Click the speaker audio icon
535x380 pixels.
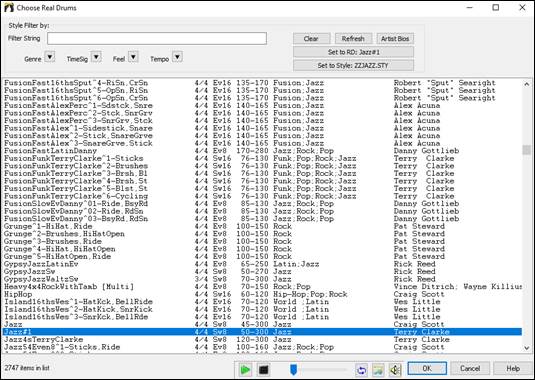395,369
